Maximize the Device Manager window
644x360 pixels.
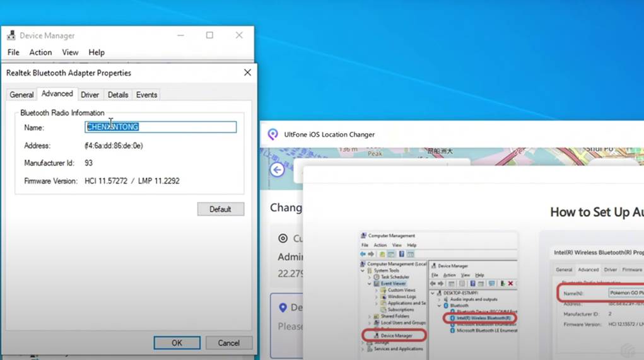pos(209,35)
